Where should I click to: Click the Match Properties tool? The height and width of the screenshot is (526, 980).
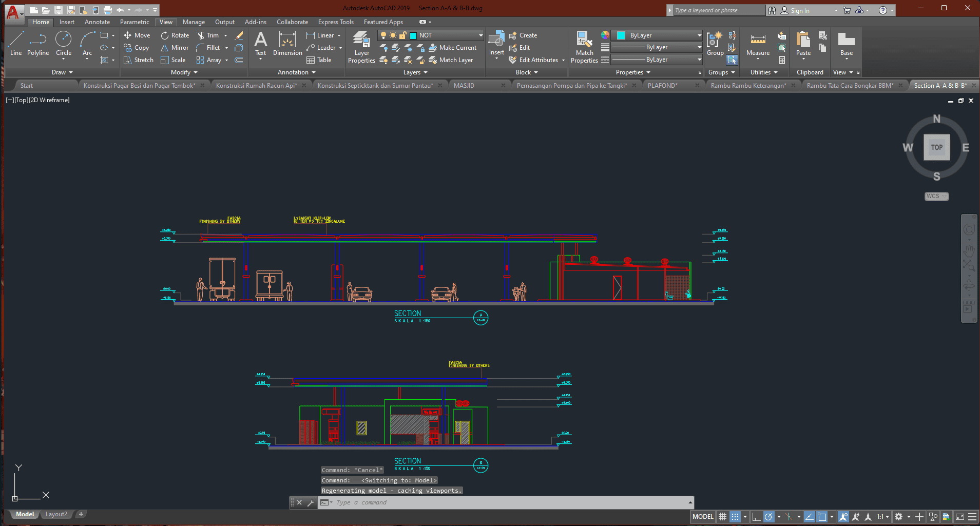point(584,47)
